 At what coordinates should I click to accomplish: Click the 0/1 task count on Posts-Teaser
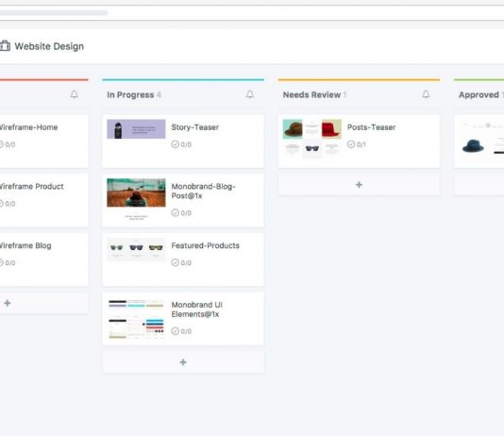point(361,145)
